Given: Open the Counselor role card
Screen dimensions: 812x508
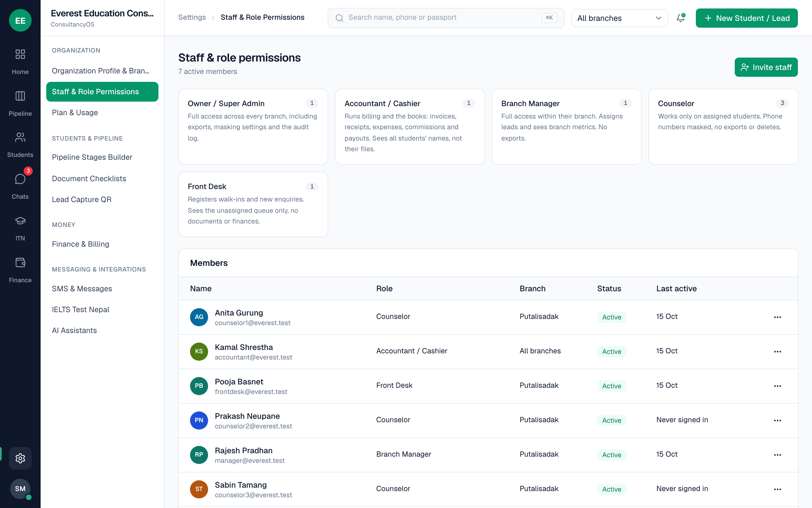Looking at the screenshot, I should tap(723, 127).
